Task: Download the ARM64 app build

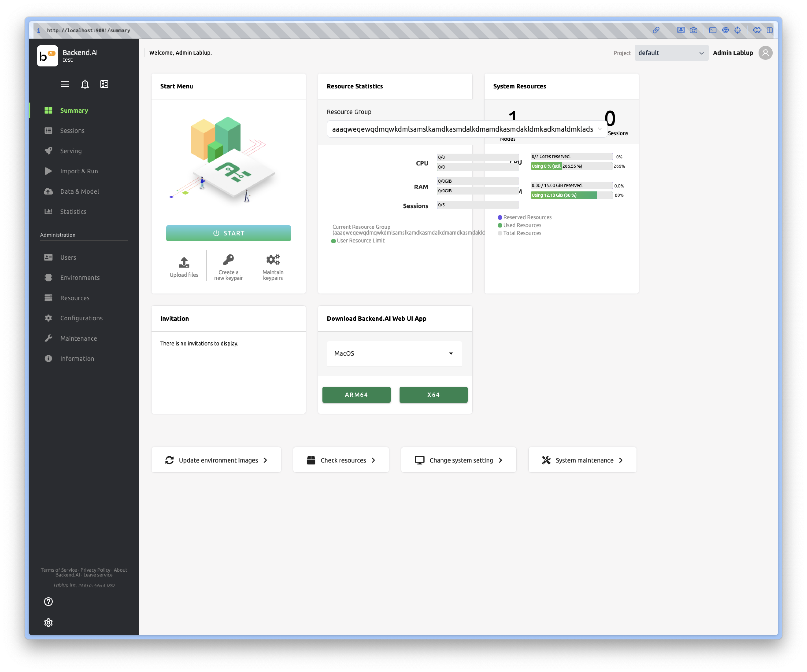Action: coord(356,395)
